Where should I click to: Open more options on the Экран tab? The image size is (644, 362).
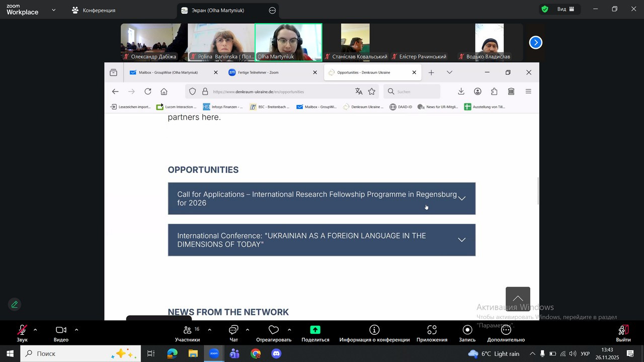click(272, 11)
